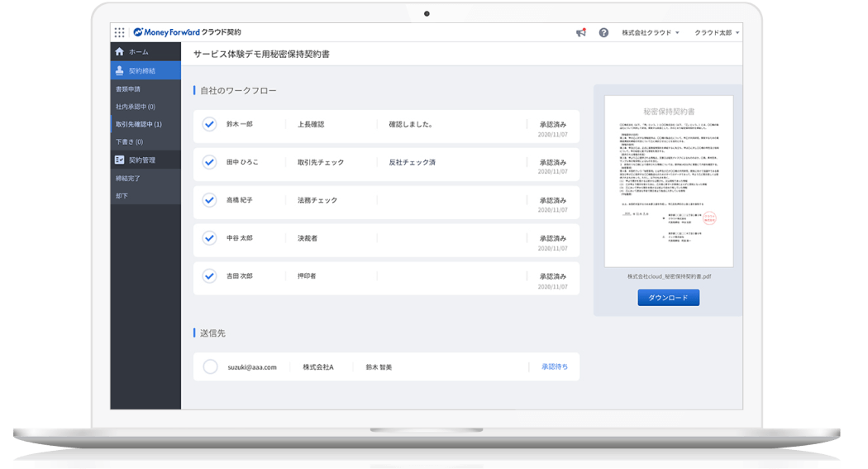This screenshot has width=868, height=469.
Task: Click the email suzuki@aaa.com
Action: (x=252, y=367)
